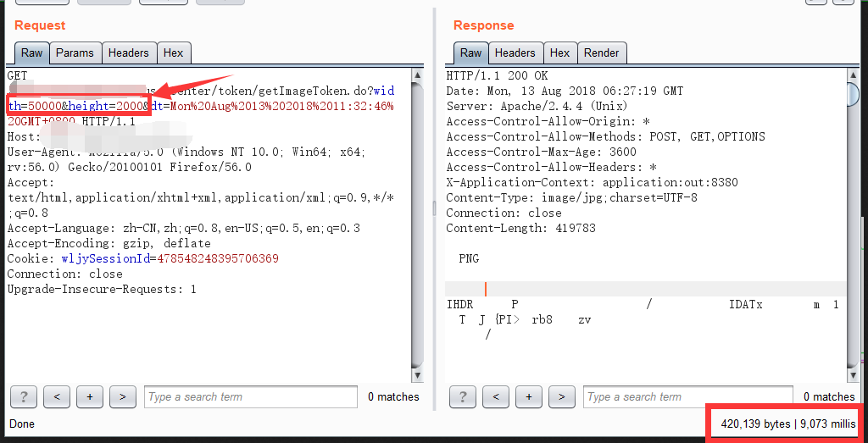Image resolution: width=868 pixels, height=443 pixels.
Task: Click the Response search previous '<' button
Action: click(x=495, y=396)
